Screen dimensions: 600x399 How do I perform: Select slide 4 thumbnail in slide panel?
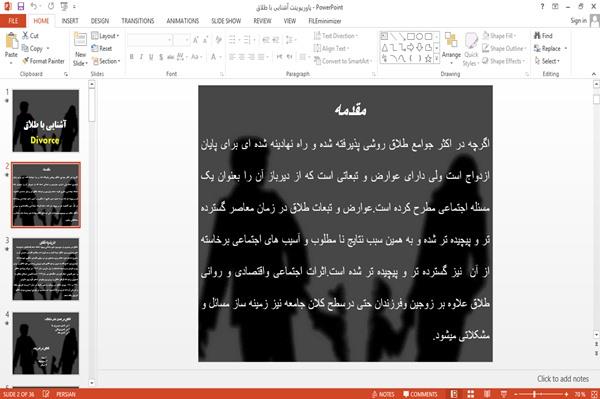46,343
